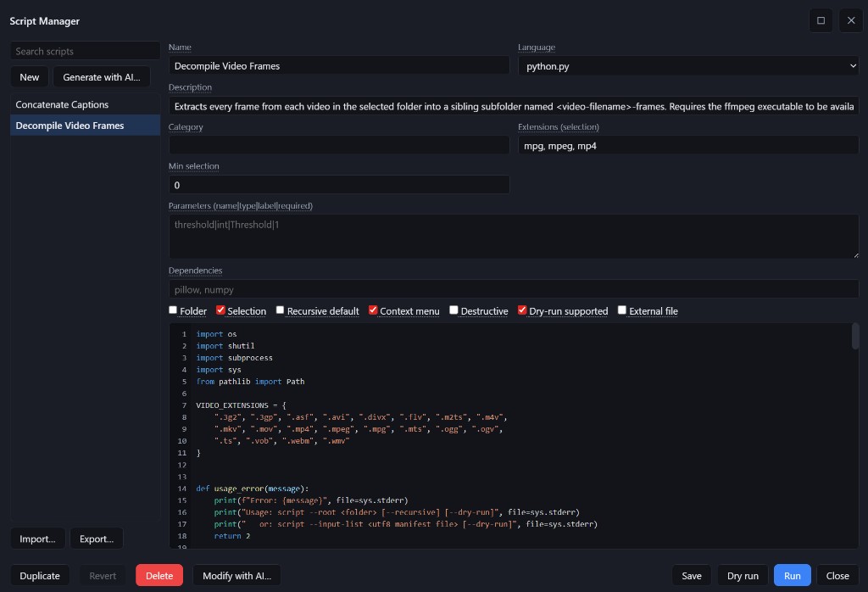The width and height of the screenshot is (868, 592).
Task: Click inside the Parameters text area
Action: (514, 237)
